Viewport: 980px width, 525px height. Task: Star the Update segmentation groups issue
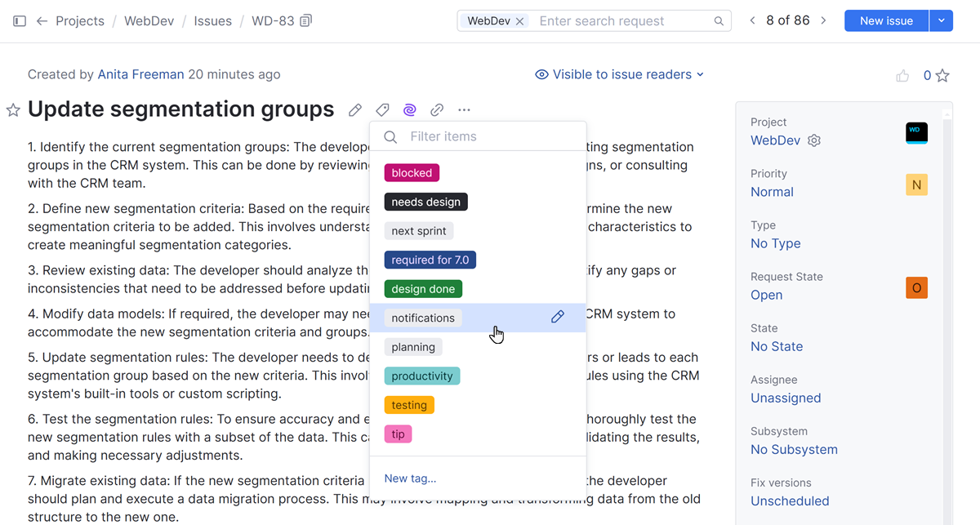pyautogui.click(x=13, y=110)
